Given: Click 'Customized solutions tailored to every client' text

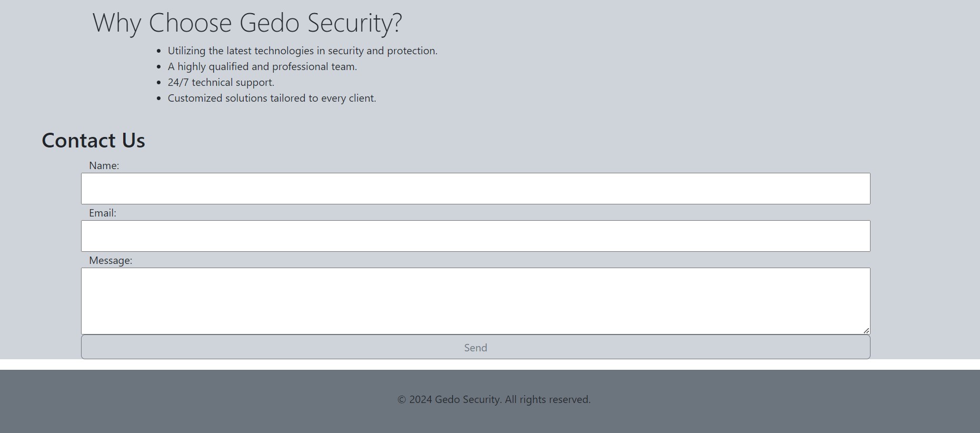Looking at the screenshot, I should [x=272, y=98].
